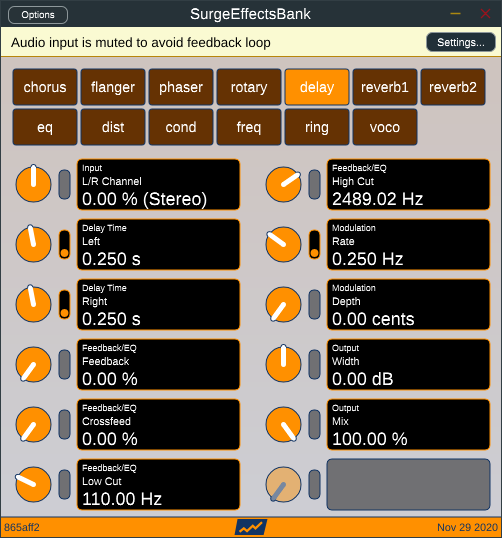Click the audio input muted warning text
Viewport: 502px width, 538px height.
141,43
